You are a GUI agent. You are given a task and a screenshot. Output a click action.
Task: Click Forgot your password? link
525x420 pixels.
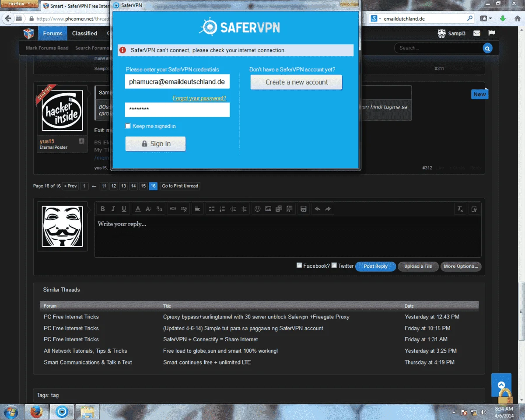tap(199, 98)
